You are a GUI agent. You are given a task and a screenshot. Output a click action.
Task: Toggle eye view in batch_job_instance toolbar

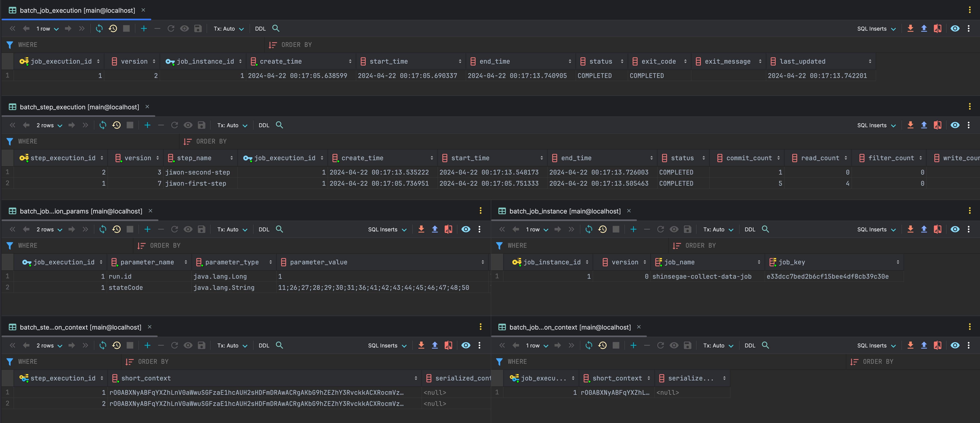955,229
